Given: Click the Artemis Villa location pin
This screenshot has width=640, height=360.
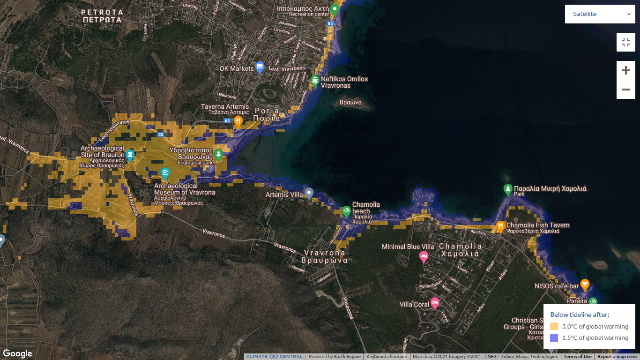Looking at the screenshot, I should point(309,193).
